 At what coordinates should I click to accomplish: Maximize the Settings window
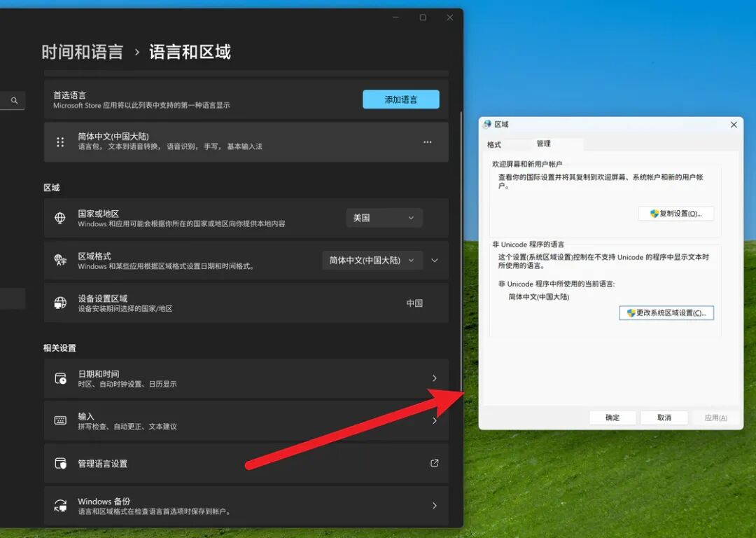coord(423,18)
